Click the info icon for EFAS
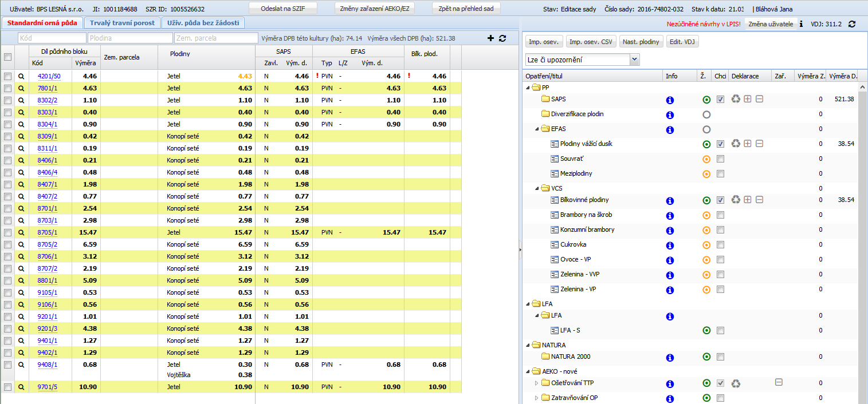 click(x=670, y=129)
